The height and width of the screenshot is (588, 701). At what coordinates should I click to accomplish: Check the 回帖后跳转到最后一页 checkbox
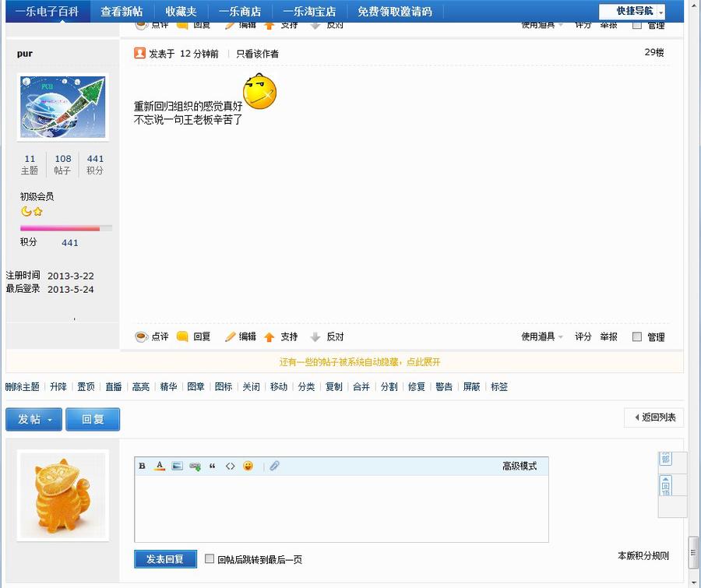pyautogui.click(x=210, y=558)
